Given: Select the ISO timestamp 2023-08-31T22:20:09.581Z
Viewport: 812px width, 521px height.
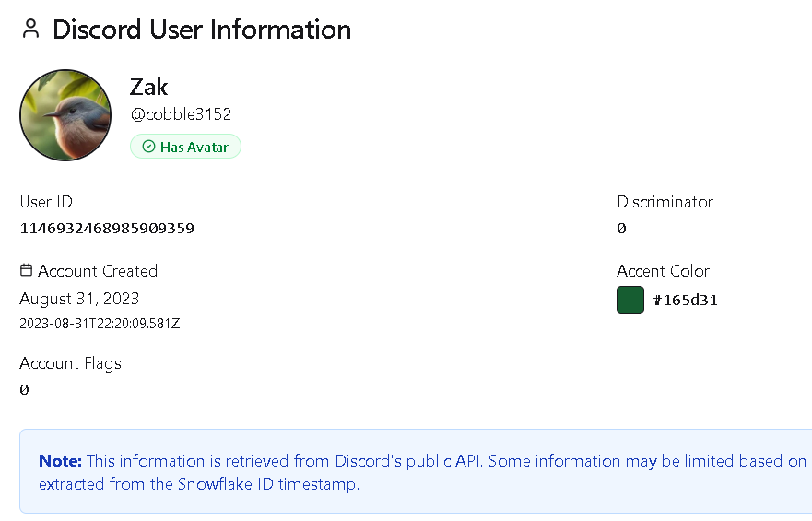Looking at the screenshot, I should tap(100, 324).
